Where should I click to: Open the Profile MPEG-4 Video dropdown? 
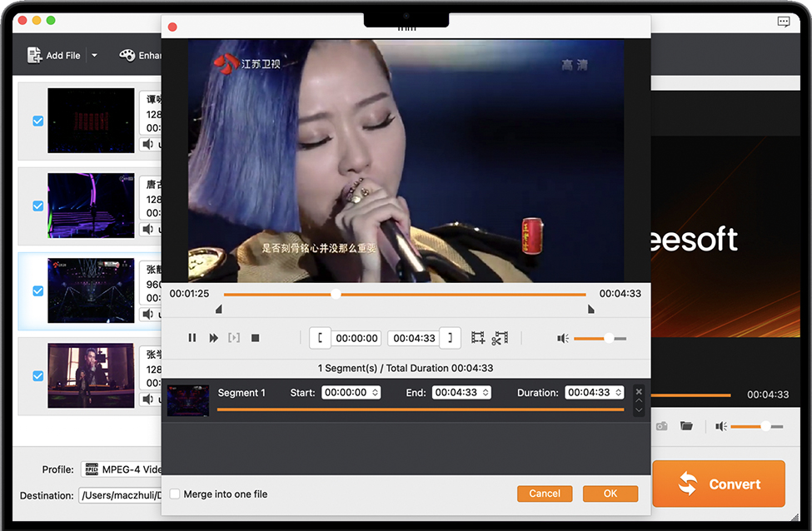[125, 469]
